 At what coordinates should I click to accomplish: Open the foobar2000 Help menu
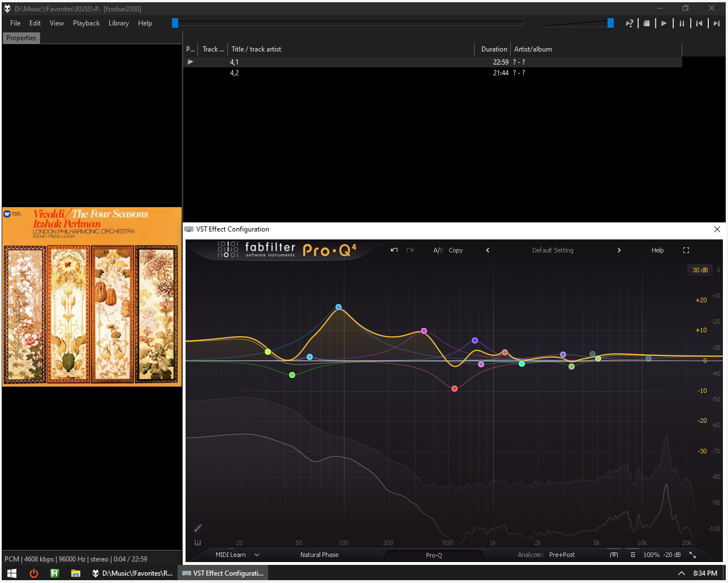tap(145, 23)
